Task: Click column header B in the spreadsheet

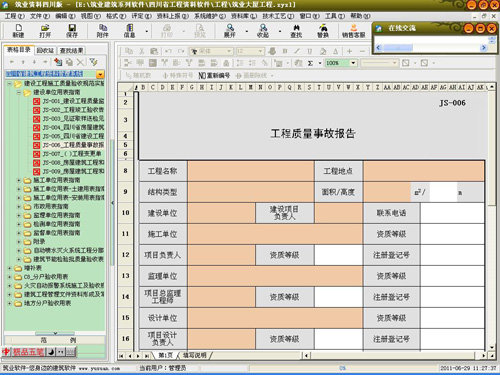Action: tap(143, 87)
